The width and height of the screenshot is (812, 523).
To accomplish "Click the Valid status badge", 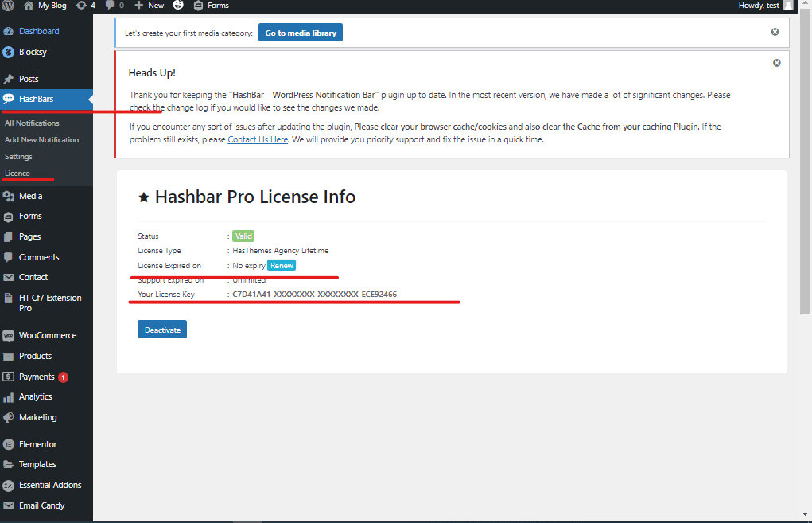I will (243, 236).
